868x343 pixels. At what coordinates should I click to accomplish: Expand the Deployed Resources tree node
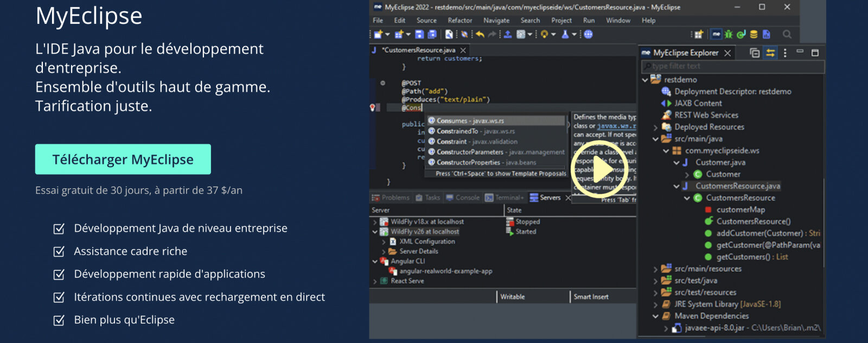(655, 128)
